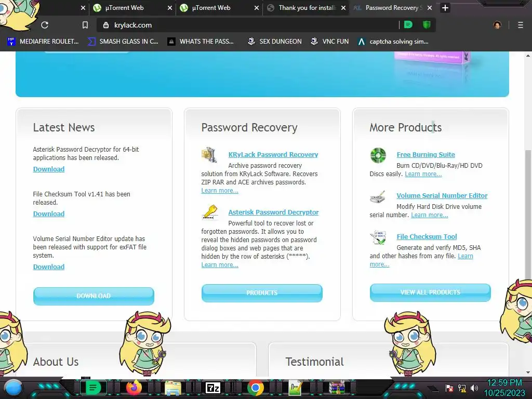
Task: Open the green shield extension icon
Action: [427, 24]
